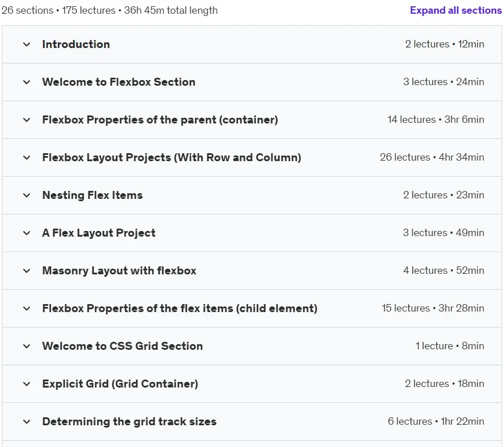Click chevron icon for A Flex Layout Project
The image size is (504, 447).
pos(27,233)
